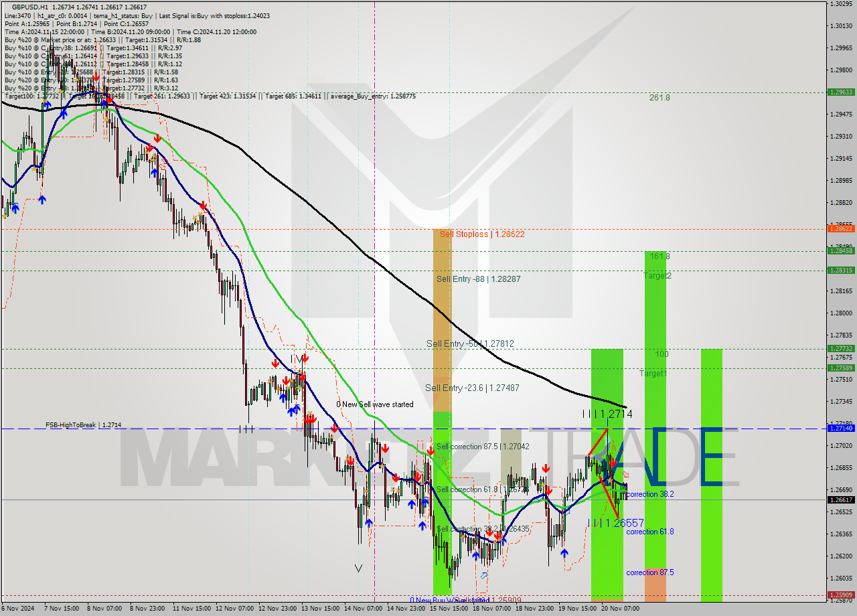Click the 1.26200 price scale value

click(840, 556)
